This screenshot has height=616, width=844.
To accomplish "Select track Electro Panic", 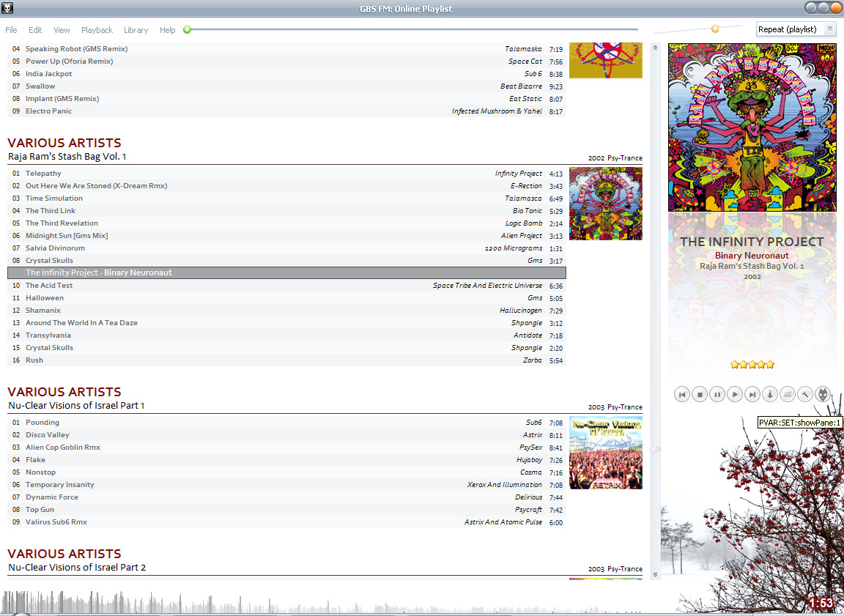I will pyautogui.click(x=287, y=111).
